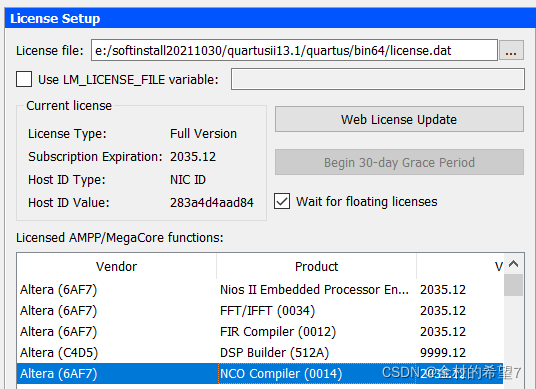This screenshot has width=536, height=389.
Task: Click the License Setup title bar
Action: (x=270, y=18)
